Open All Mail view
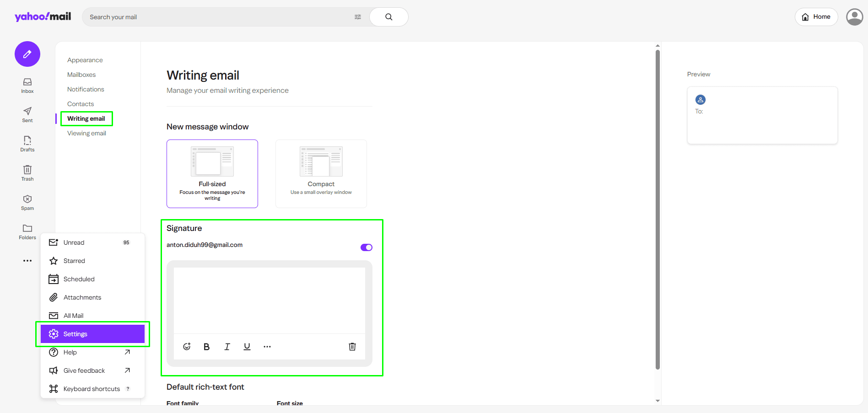868x413 pixels. click(x=92, y=316)
